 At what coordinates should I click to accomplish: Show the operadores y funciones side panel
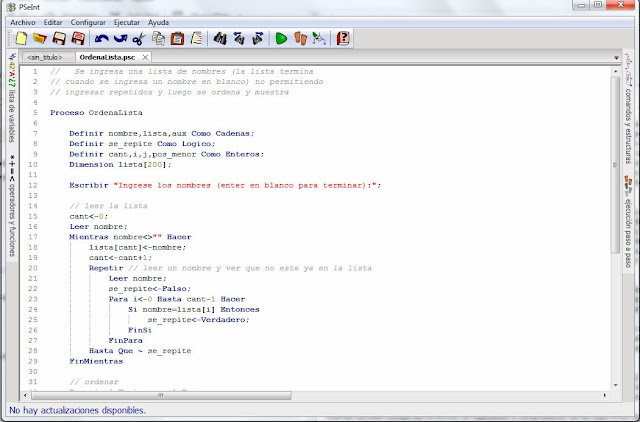pyautogui.click(x=12, y=205)
